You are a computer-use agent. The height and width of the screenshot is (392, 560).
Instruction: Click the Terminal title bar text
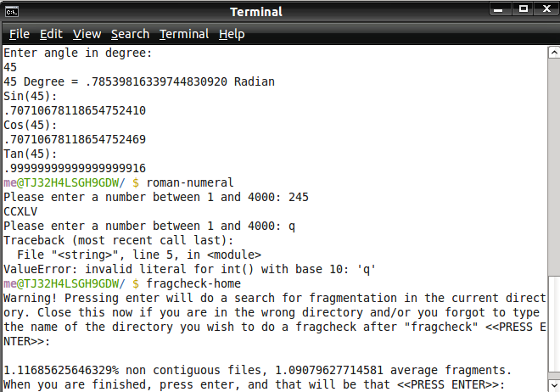point(256,12)
